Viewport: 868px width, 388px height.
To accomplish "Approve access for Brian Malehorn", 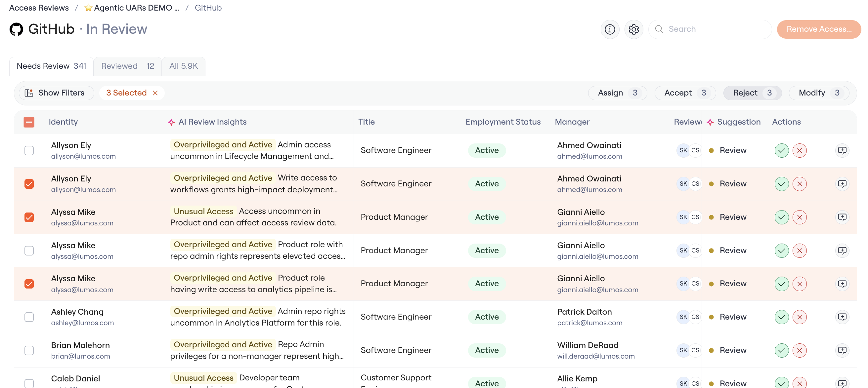I will point(781,350).
